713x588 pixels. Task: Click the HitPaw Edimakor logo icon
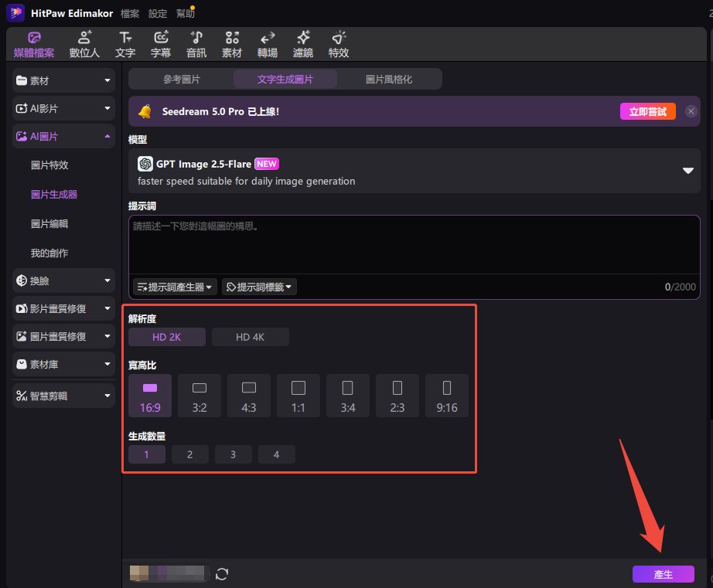[15, 12]
